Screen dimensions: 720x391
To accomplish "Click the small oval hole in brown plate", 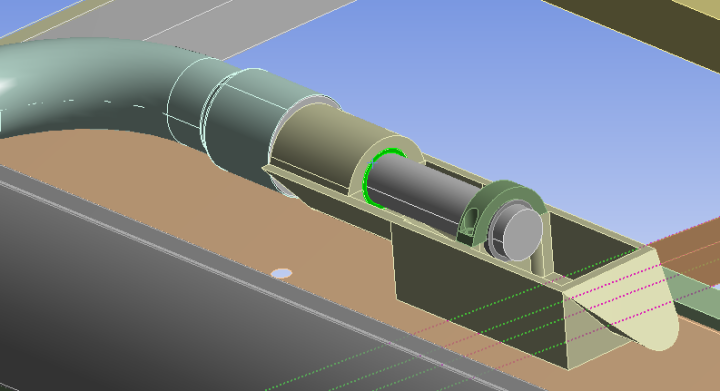I will point(281,274).
